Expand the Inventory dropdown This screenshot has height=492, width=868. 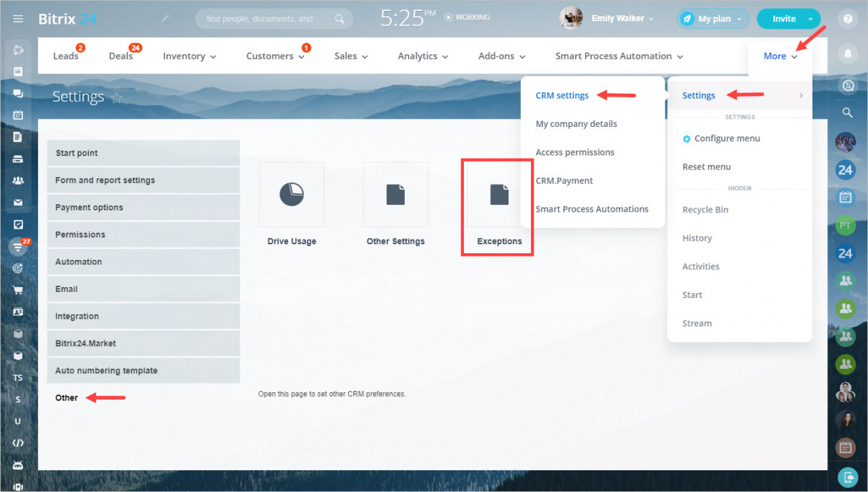coord(189,56)
